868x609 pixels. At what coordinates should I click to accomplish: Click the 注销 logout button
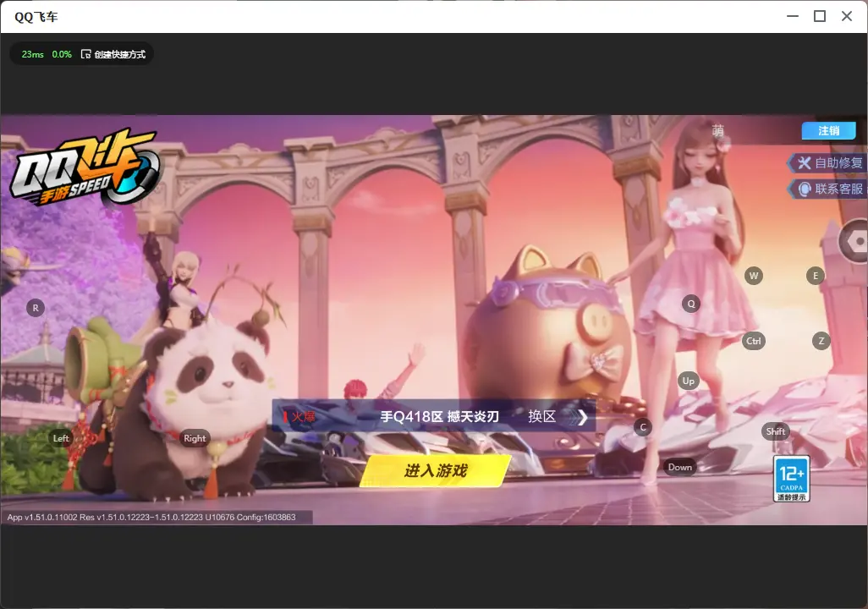(829, 130)
